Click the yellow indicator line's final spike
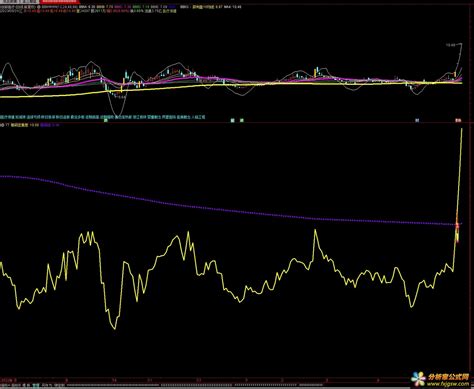The height and width of the screenshot is (389, 474). 459,177
